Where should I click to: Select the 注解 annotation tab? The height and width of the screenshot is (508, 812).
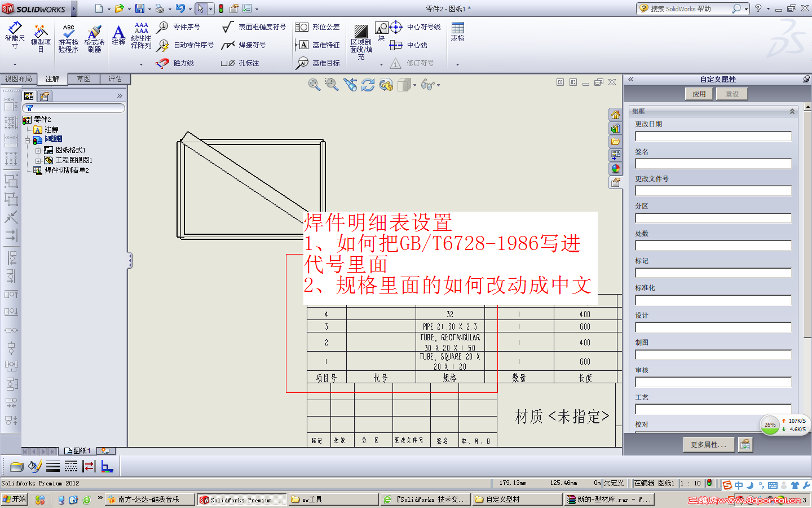(52, 79)
